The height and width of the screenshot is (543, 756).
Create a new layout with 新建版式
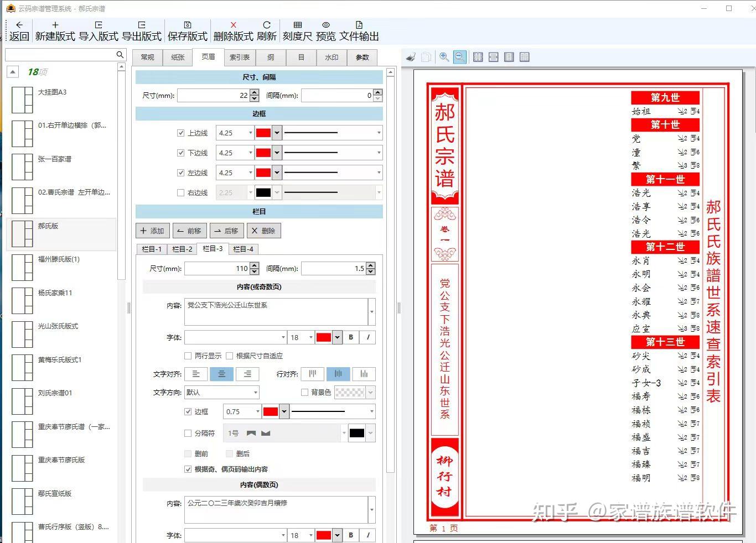point(55,31)
